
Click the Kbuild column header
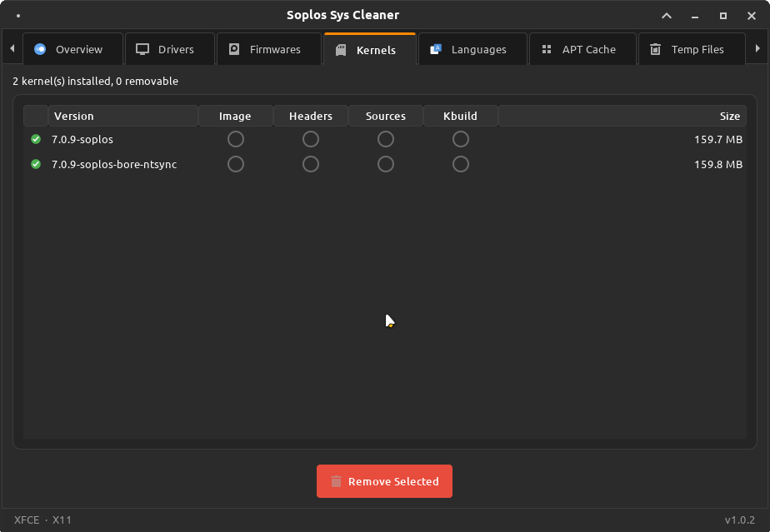[x=461, y=116]
